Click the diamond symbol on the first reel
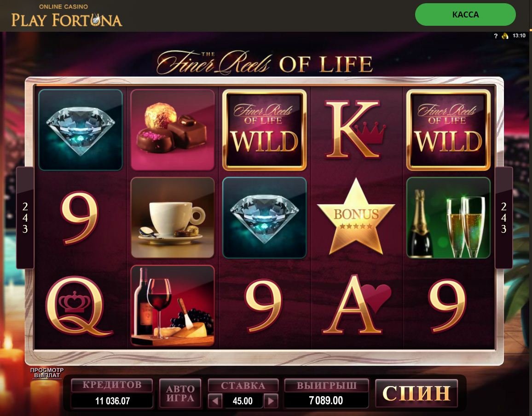532x416 pixels. coord(81,130)
